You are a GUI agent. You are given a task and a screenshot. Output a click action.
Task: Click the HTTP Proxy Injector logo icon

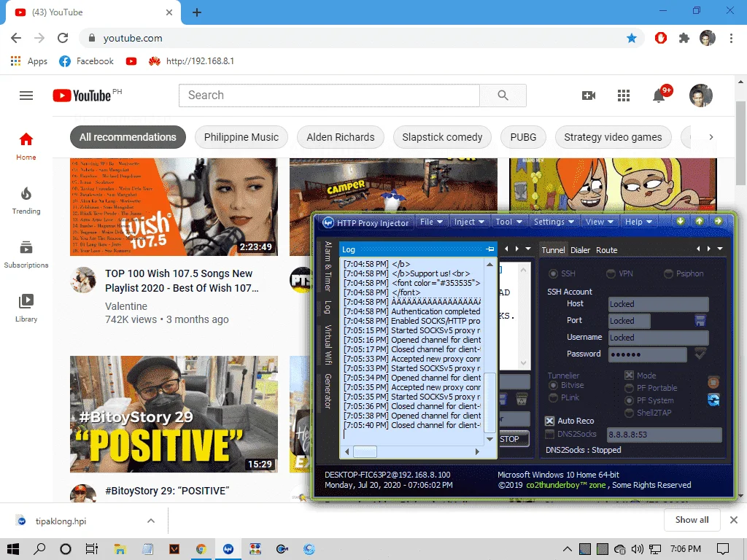pyautogui.click(x=328, y=222)
